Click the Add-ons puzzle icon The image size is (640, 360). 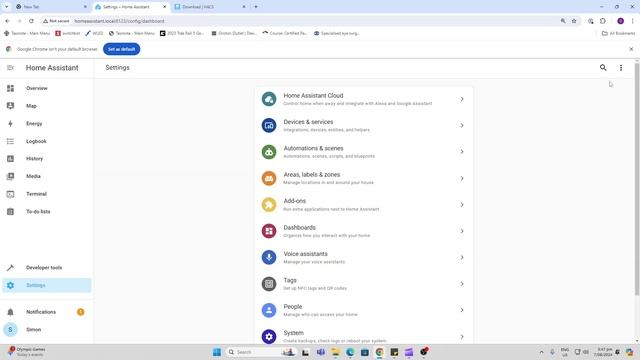click(x=269, y=204)
